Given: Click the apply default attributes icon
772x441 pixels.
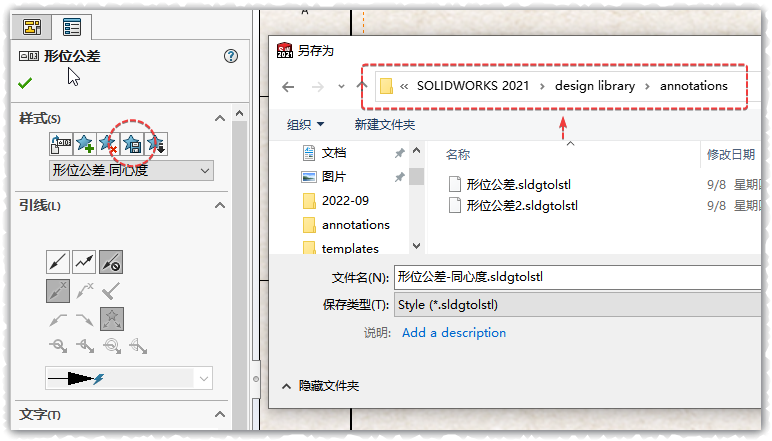Looking at the screenshot, I should (x=60, y=145).
